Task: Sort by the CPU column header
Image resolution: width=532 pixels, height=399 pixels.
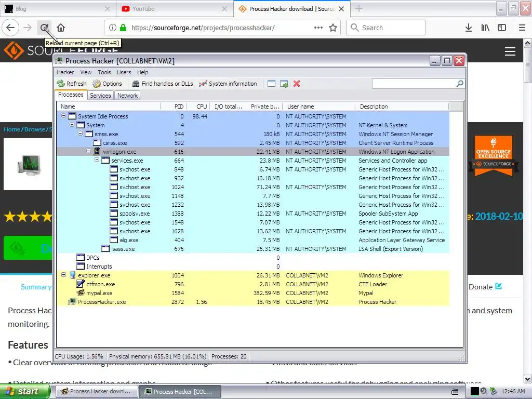Action: click(198, 107)
